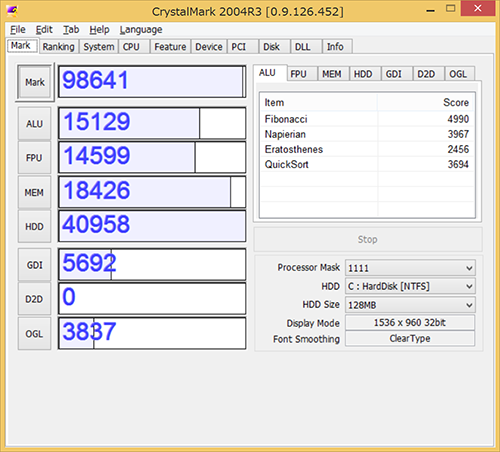Expand the HDD Size dropdown
500x452 pixels.
click(x=410, y=305)
